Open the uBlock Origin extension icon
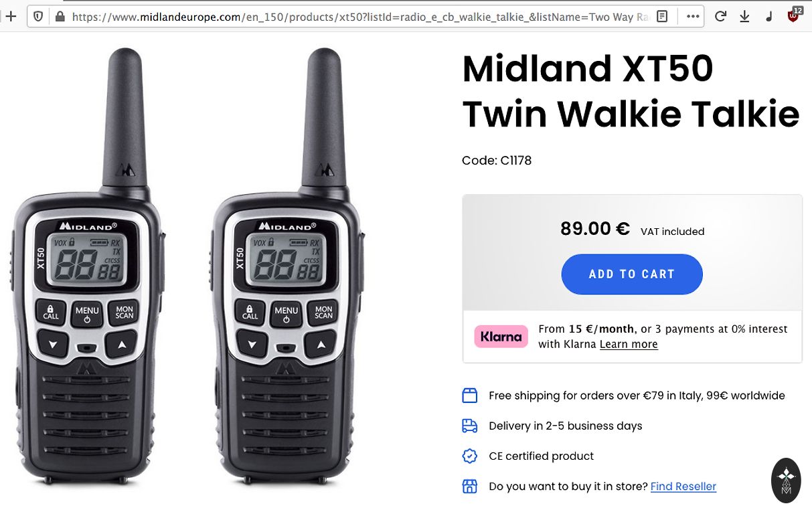The image size is (812, 514). 794,15
